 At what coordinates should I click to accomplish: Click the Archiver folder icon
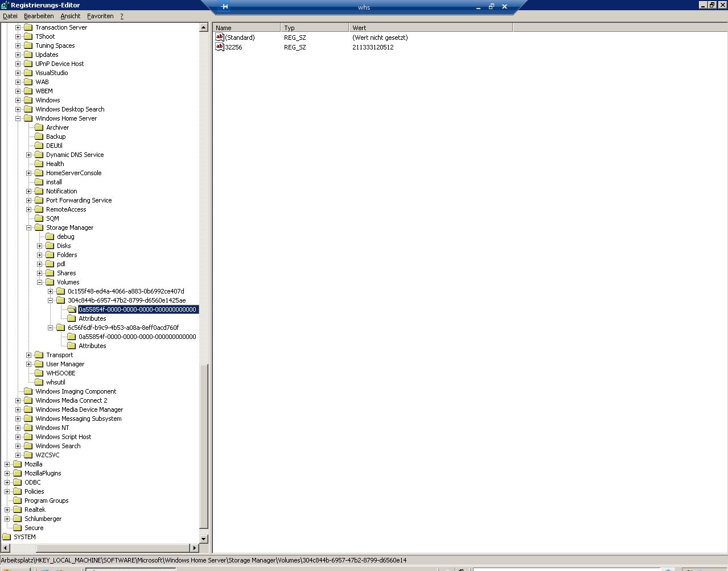pos(39,127)
